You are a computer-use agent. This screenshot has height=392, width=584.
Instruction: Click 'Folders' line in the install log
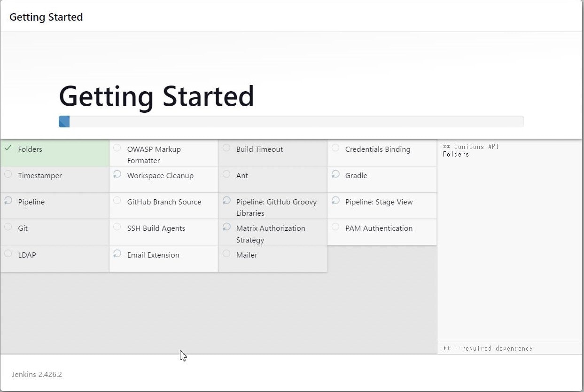point(456,154)
